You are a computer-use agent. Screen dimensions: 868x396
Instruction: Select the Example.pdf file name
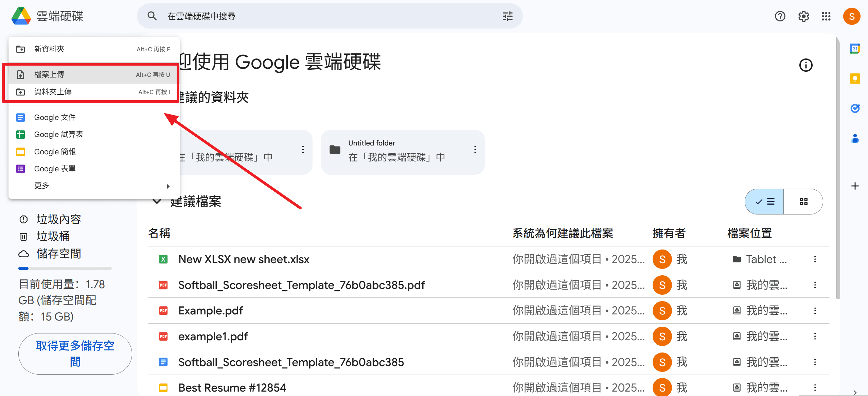211,311
